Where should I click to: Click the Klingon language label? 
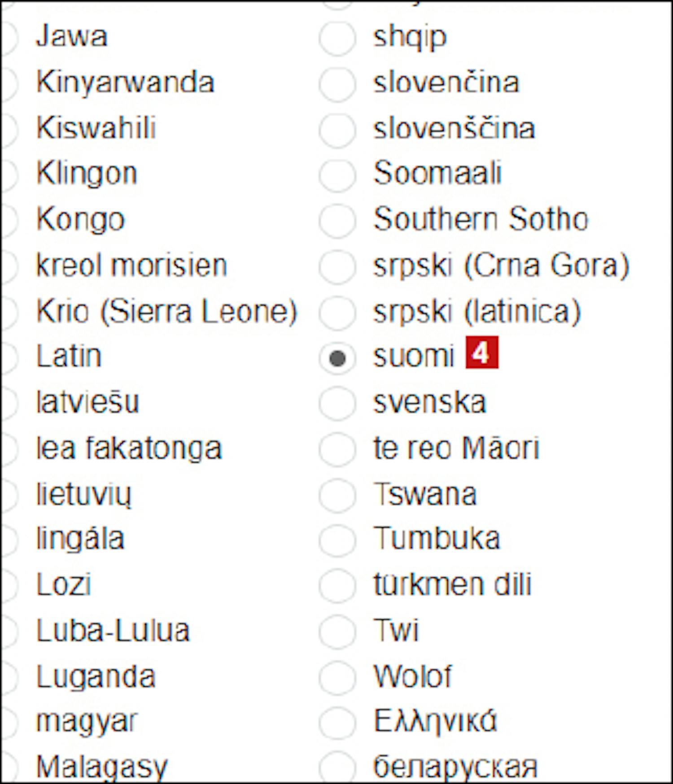point(87,174)
